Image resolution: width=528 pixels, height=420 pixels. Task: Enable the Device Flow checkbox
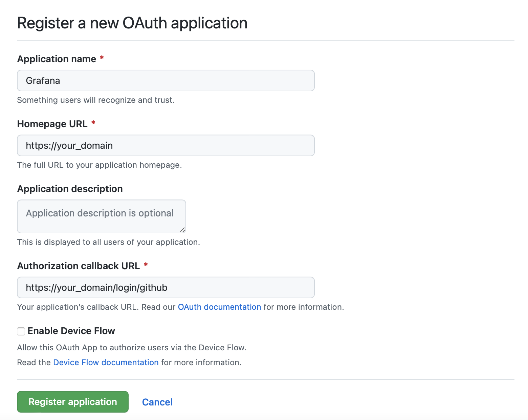click(x=21, y=331)
